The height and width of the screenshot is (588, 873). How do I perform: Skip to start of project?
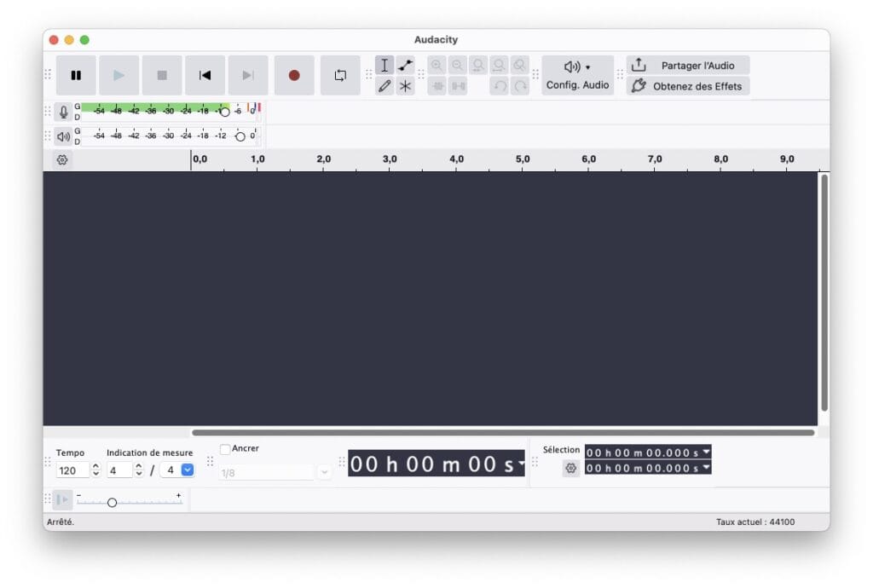(x=205, y=75)
